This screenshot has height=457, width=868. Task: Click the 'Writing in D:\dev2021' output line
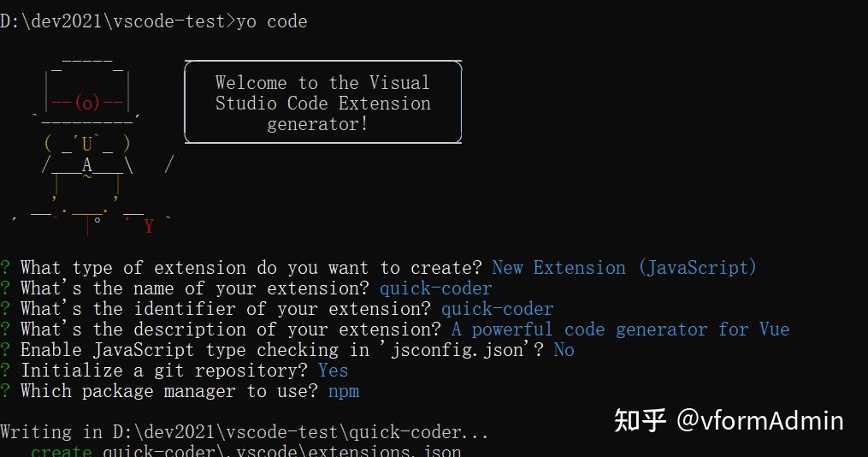tap(244, 432)
